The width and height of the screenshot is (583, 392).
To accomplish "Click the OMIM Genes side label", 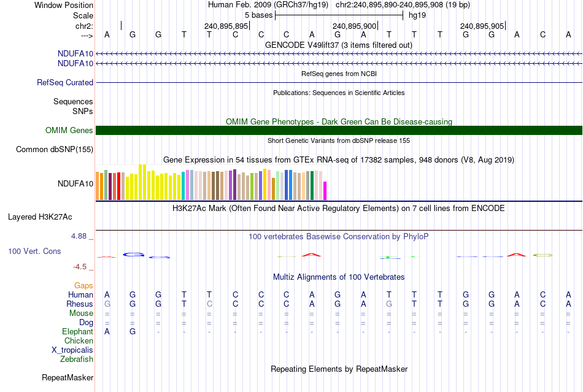I will [x=69, y=131].
